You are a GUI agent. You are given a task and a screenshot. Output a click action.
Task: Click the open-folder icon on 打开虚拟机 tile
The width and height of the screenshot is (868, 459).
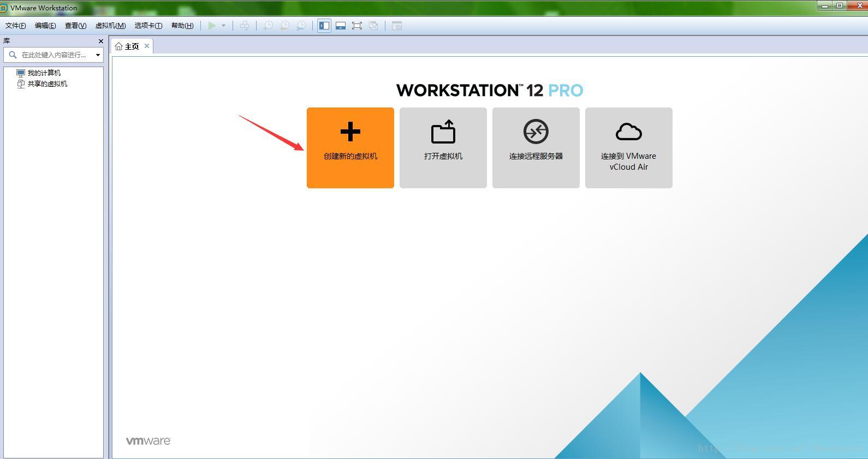tap(443, 132)
